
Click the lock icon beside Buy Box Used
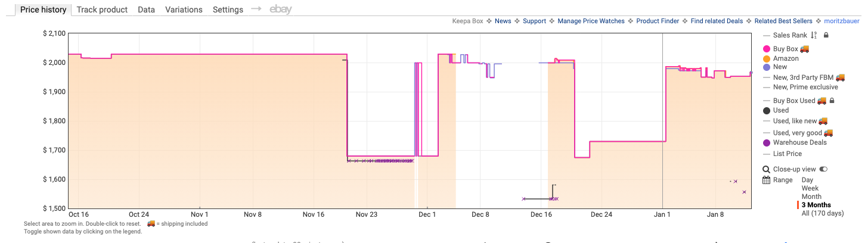point(832,101)
